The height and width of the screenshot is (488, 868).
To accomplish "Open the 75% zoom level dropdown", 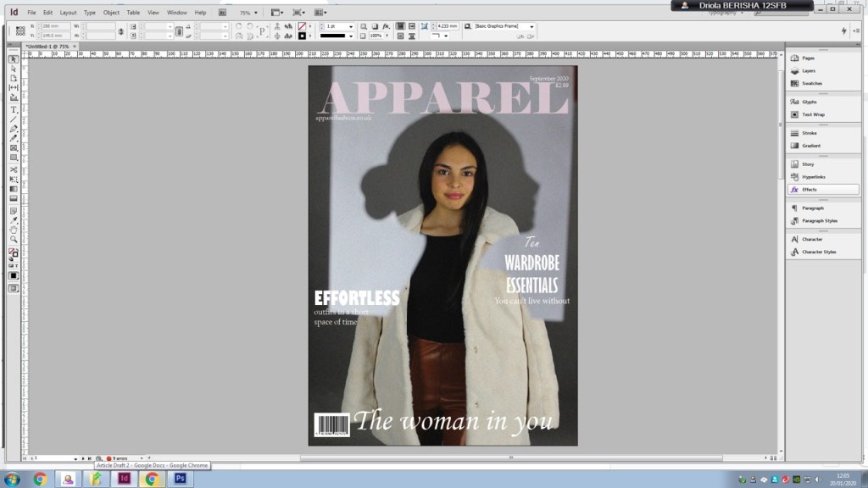I will coord(255,13).
